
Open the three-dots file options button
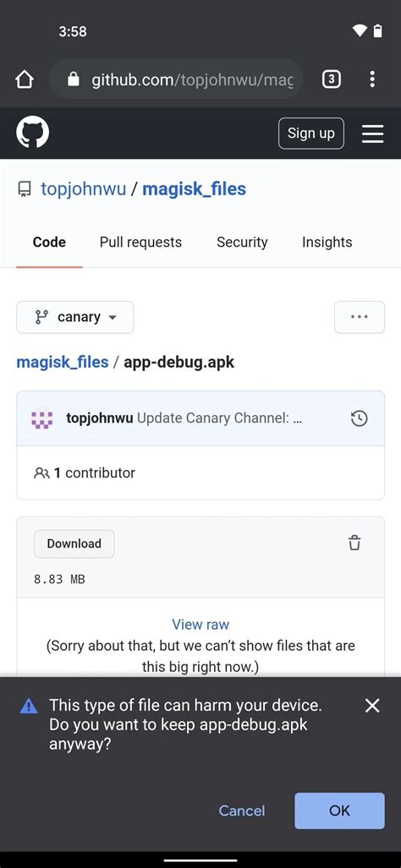360,317
